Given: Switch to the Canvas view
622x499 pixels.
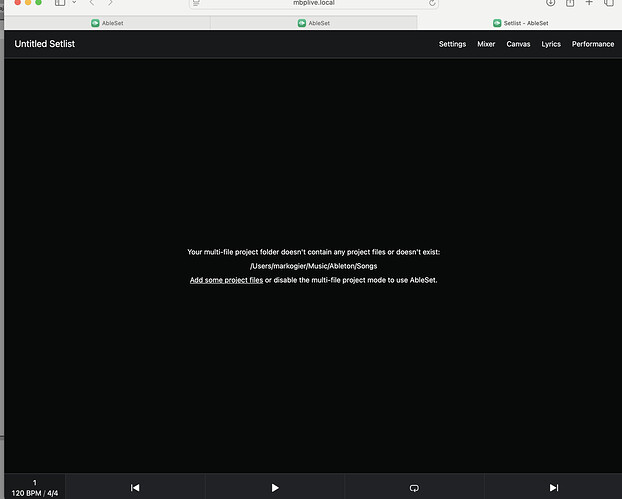Looking at the screenshot, I should point(518,44).
